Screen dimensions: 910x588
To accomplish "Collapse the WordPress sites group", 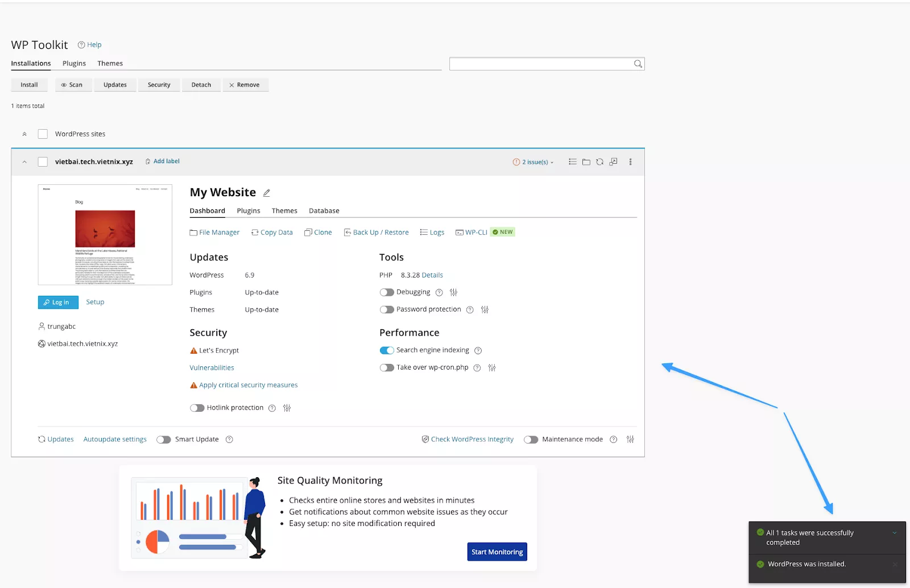I will (24, 134).
